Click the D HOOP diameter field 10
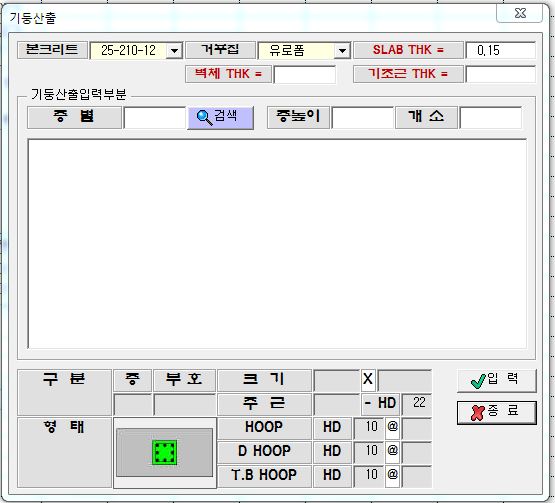This screenshot has height=503, width=555. tap(369, 452)
